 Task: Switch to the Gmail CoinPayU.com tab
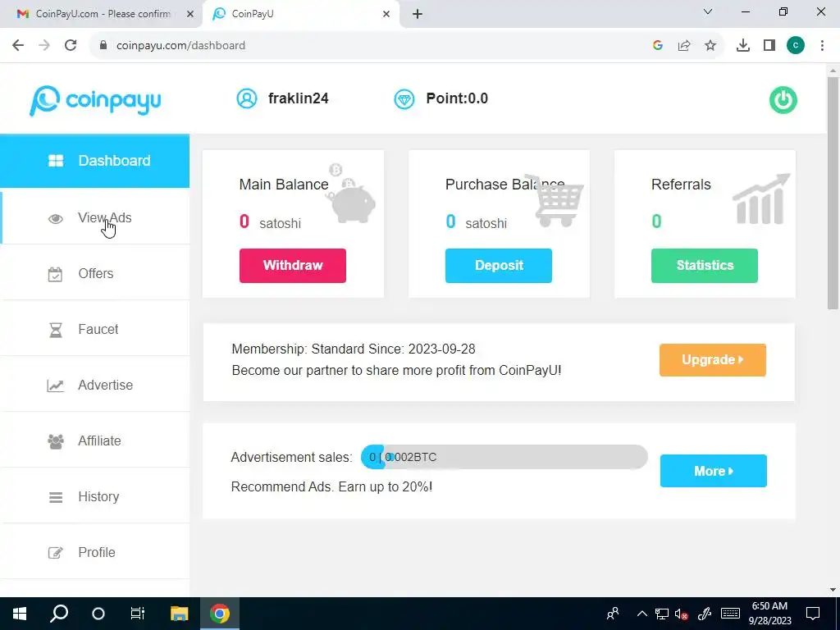102,14
